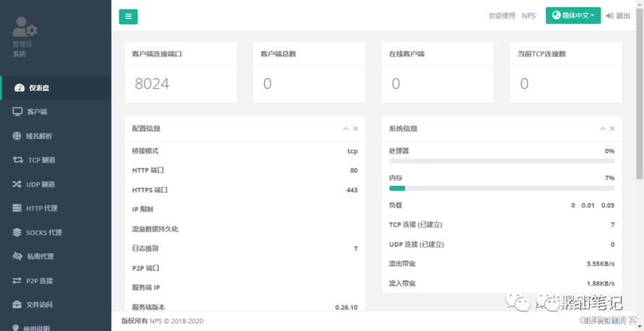
Task: Click the NPS link in header
Action: tap(528, 16)
